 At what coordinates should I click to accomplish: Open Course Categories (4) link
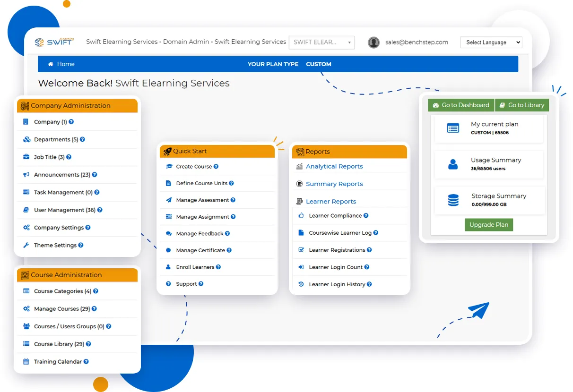[63, 291]
